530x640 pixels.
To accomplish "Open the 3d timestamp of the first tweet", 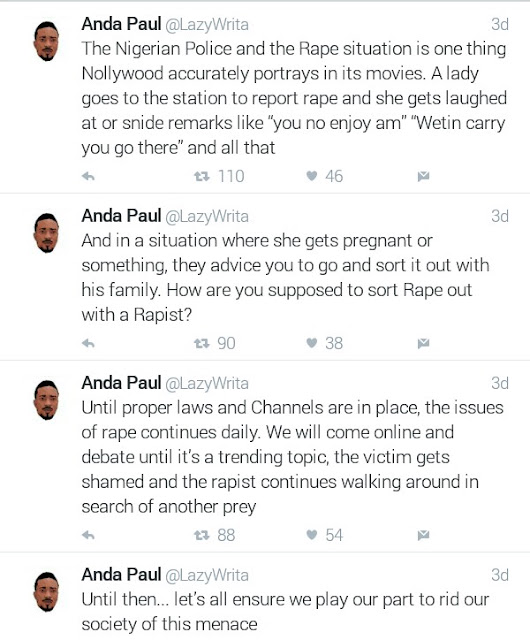I will (500, 24).
